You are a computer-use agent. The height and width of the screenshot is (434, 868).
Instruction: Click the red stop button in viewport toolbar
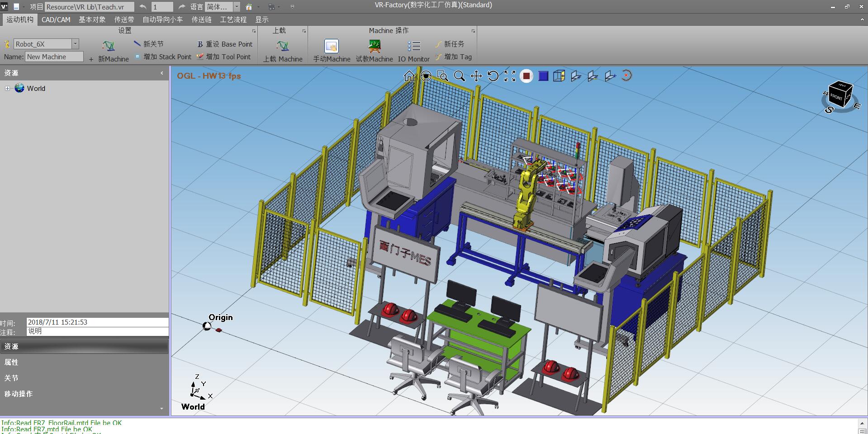point(526,76)
